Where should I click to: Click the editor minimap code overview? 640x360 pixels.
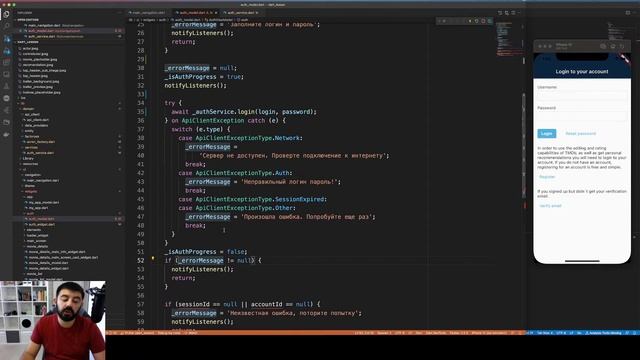[x=509, y=39]
